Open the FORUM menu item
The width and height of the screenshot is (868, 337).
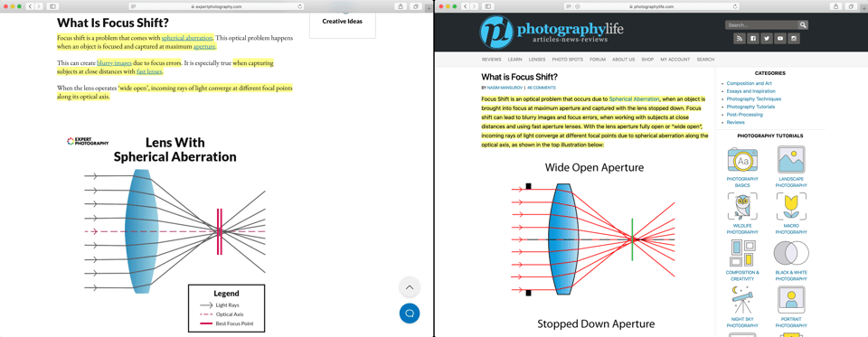pyautogui.click(x=598, y=60)
